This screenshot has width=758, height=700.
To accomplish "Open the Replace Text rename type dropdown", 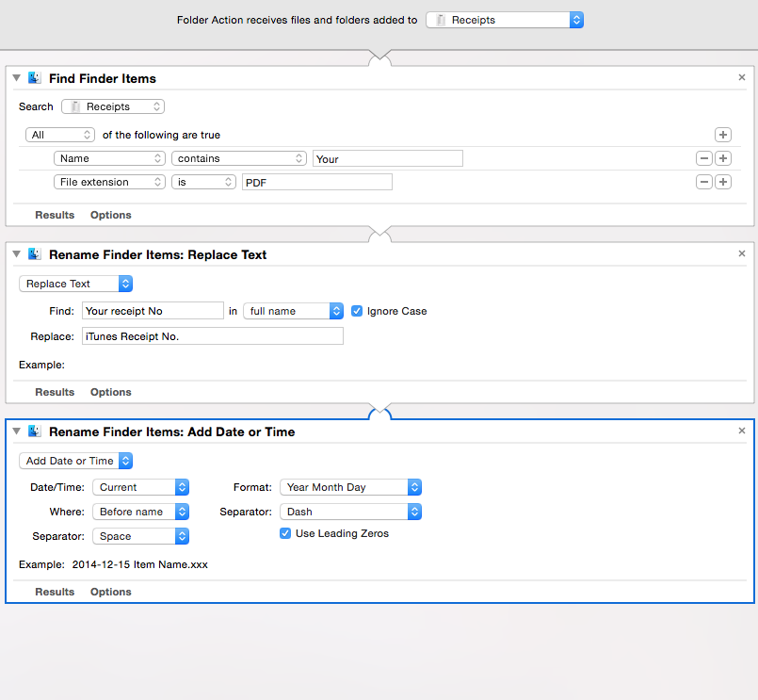I will click(76, 284).
